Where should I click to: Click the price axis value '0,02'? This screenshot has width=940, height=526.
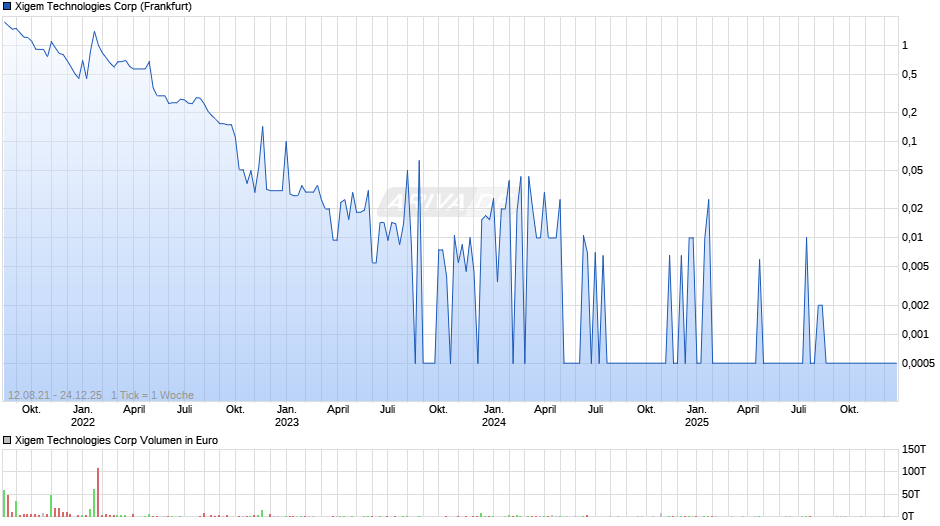pos(912,208)
